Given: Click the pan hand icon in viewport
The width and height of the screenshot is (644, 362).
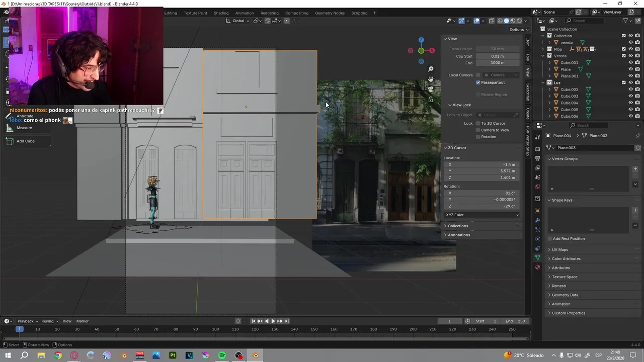Looking at the screenshot, I should (431, 79).
